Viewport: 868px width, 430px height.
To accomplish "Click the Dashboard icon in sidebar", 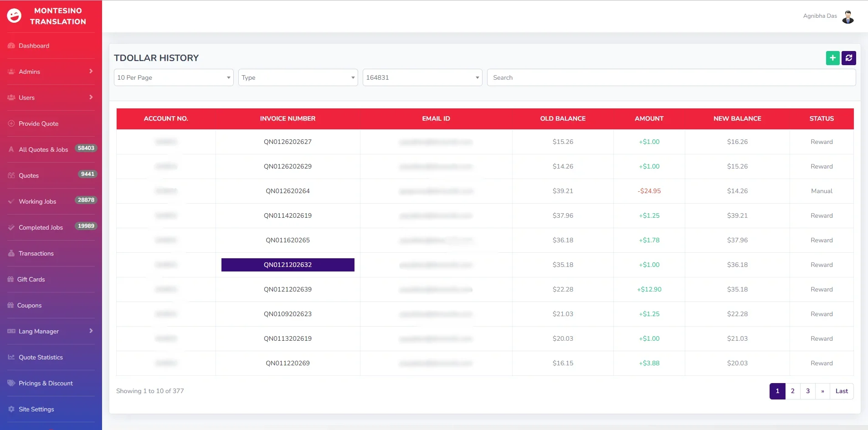I will 11,46.
